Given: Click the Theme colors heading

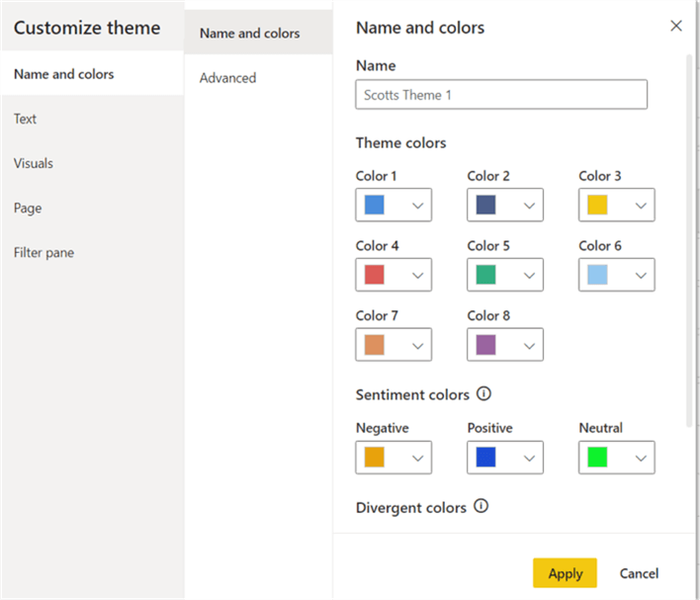Looking at the screenshot, I should coord(400,143).
